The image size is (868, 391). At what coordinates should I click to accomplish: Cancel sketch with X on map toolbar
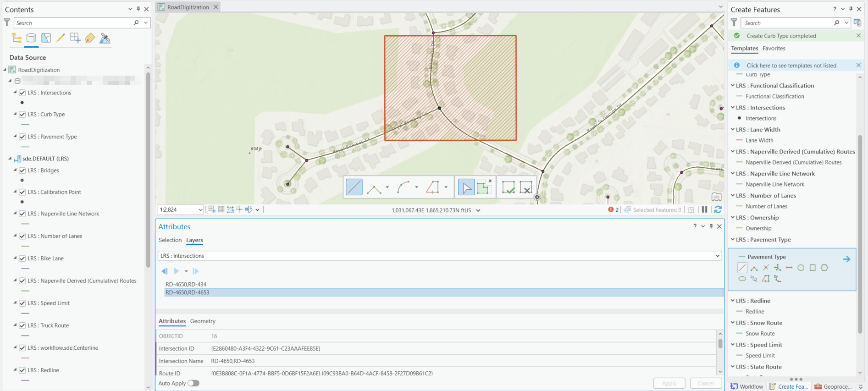pos(526,187)
